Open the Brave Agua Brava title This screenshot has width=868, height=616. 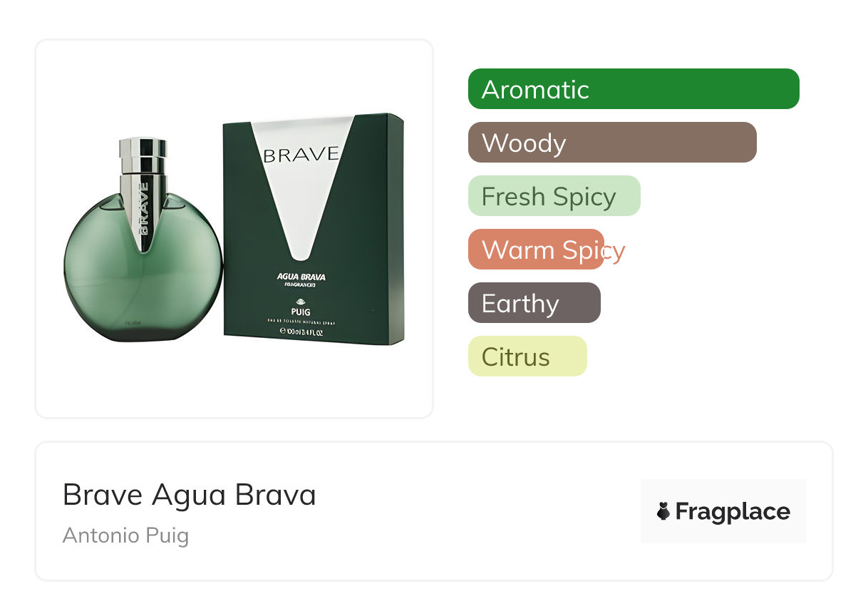click(189, 495)
